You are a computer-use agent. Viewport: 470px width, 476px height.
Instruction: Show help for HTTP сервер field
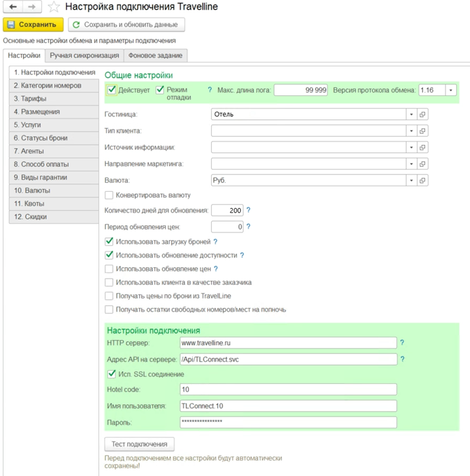[402, 343]
